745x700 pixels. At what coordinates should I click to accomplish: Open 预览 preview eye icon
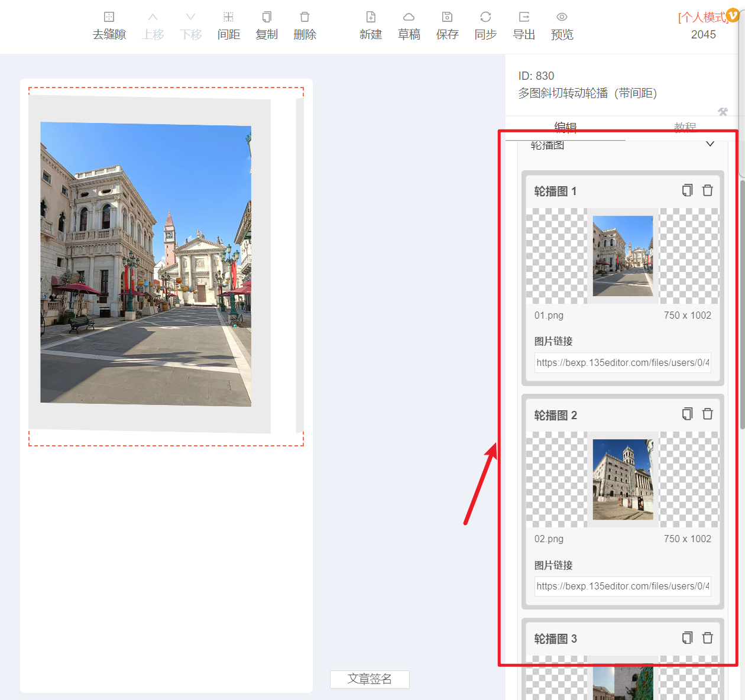tap(562, 17)
